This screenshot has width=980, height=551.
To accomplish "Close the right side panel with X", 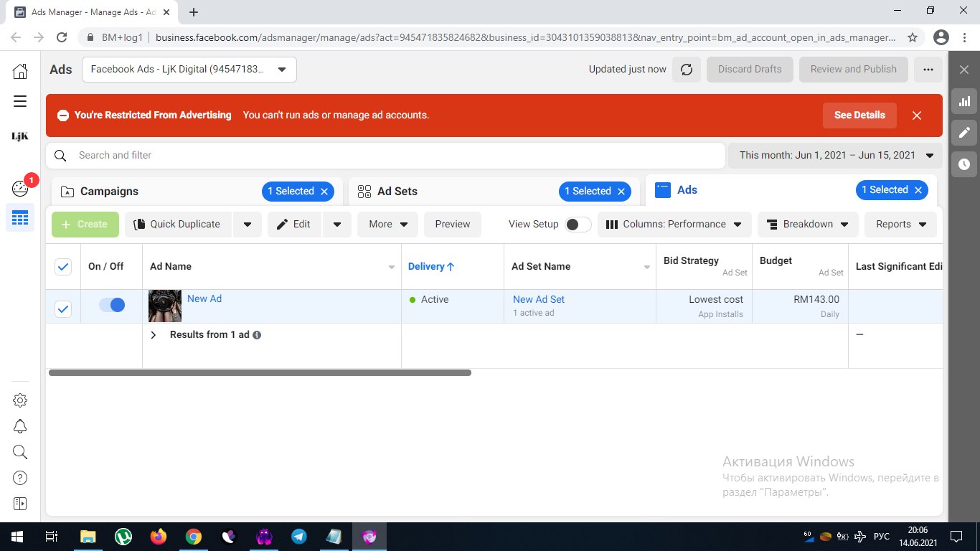I will pyautogui.click(x=964, y=70).
